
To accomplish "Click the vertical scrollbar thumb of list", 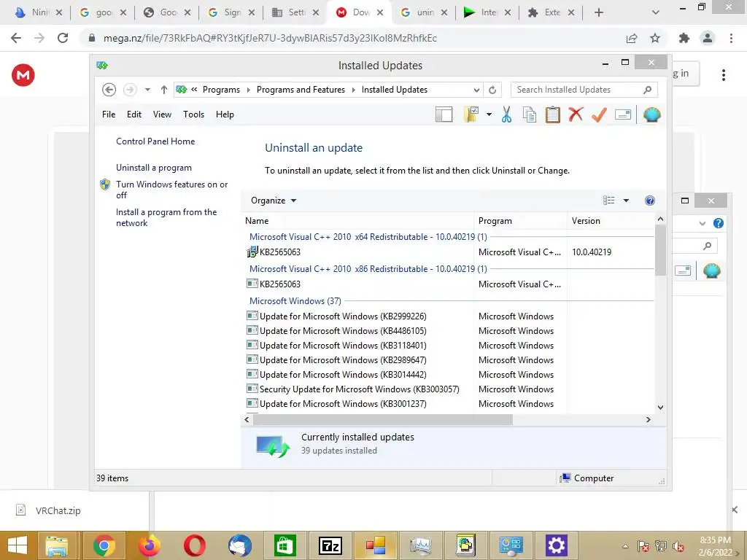I will [x=660, y=250].
